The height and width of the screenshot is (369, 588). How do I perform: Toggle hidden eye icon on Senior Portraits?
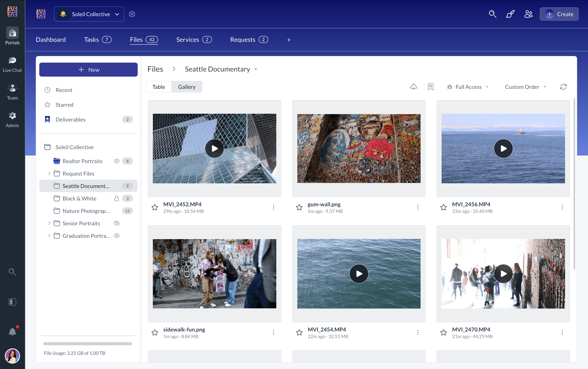tap(117, 223)
